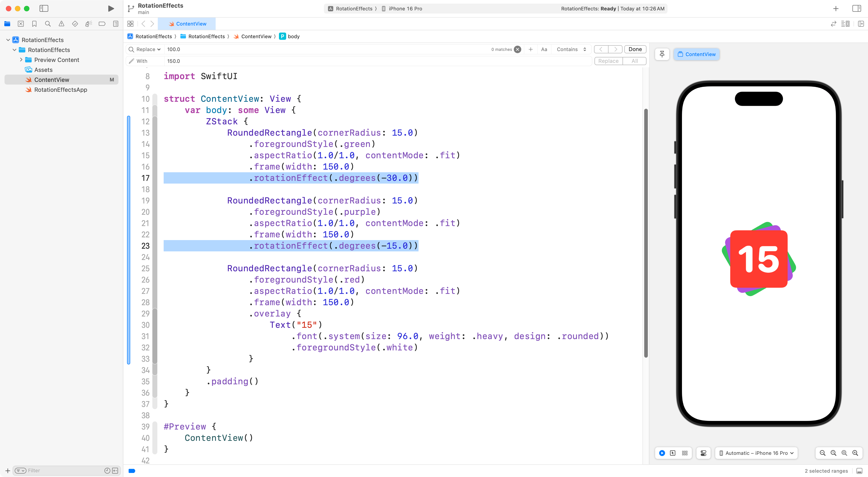
Task: Open the Issue navigator warning icon
Action: tap(61, 24)
